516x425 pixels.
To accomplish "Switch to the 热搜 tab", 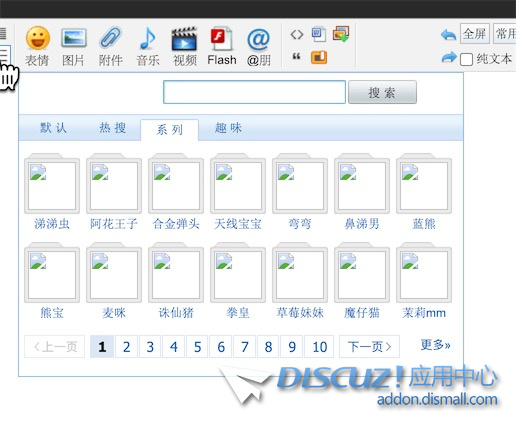I will [113, 128].
